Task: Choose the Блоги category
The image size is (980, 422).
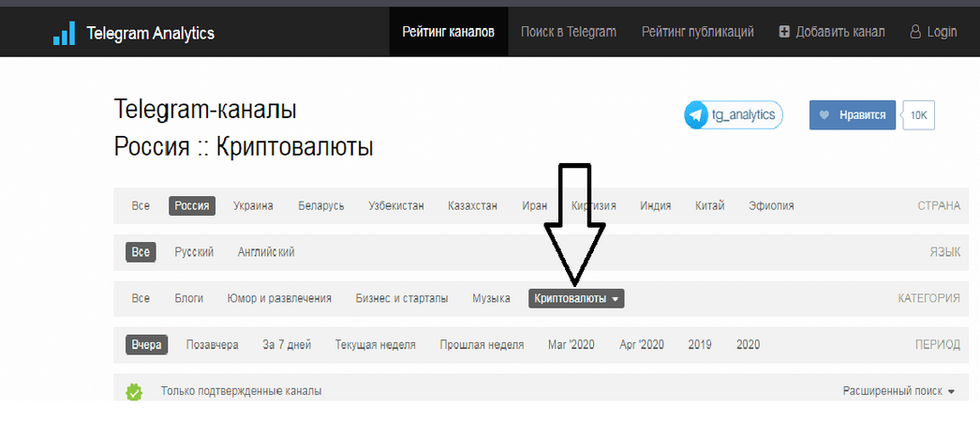Action: tap(188, 299)
